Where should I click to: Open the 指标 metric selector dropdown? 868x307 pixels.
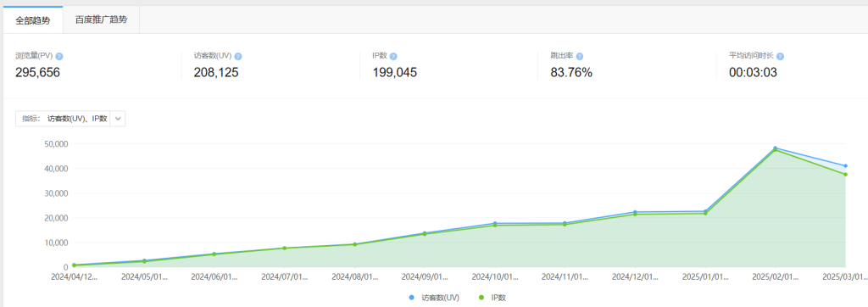[70, 119]
